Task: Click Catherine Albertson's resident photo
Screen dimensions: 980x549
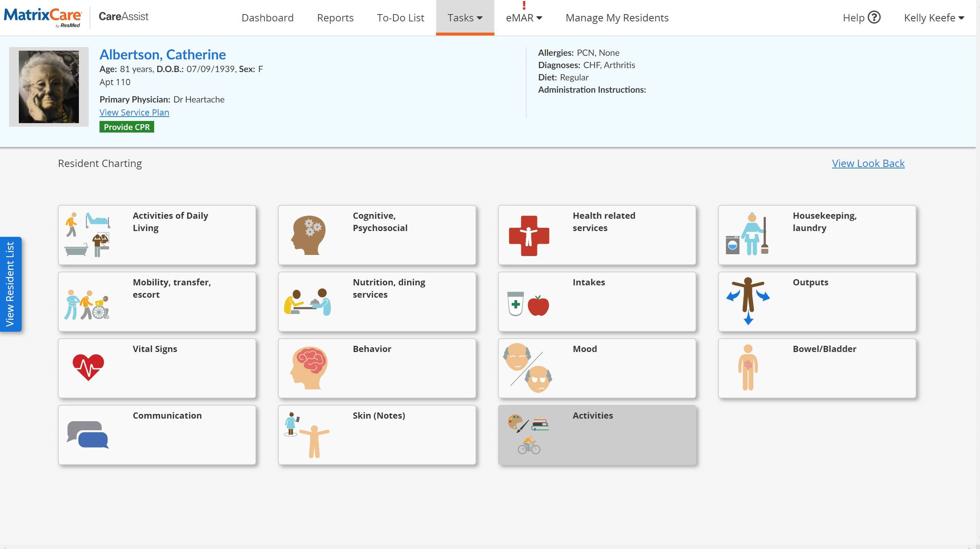Action: tap(49, 87)
